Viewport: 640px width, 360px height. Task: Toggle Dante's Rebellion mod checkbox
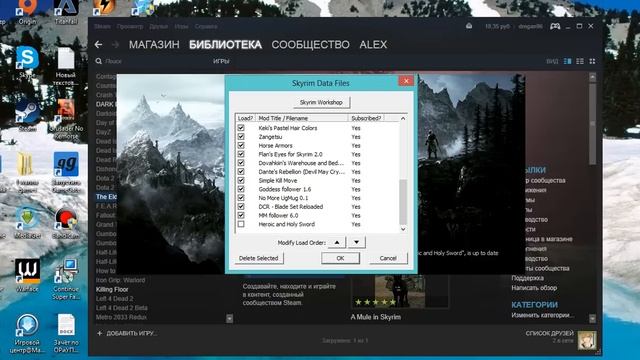241,171
